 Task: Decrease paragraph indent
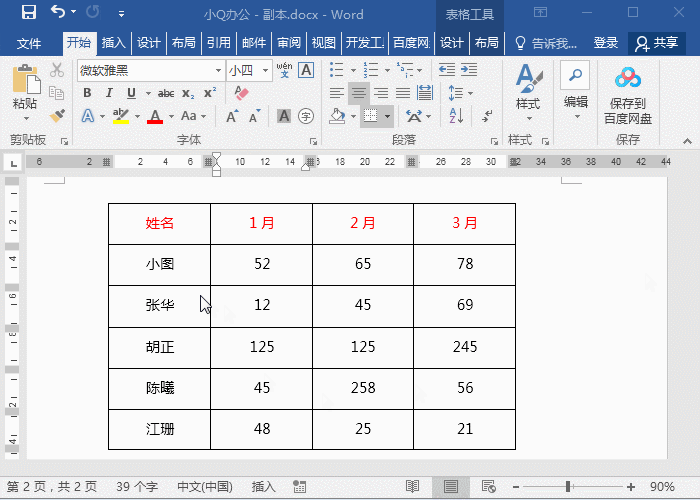tap(447, 69)
